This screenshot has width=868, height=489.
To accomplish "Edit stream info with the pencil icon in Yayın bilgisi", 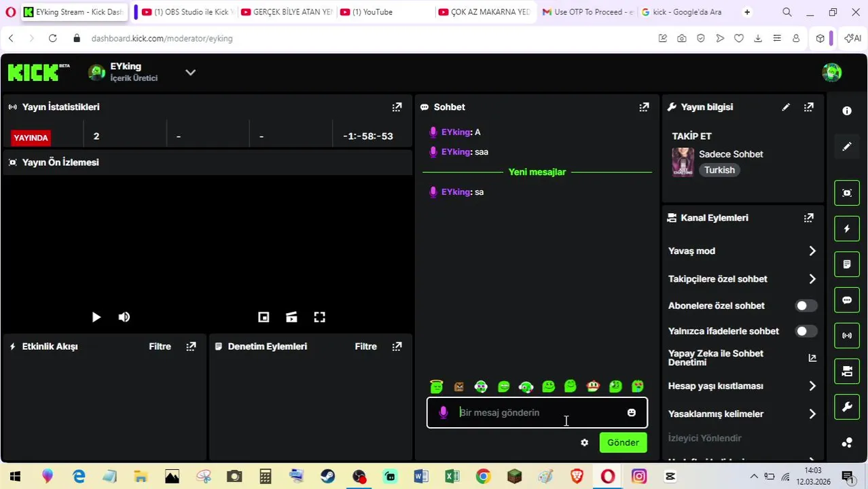I will pyautogui.click(x=786, y=107).
